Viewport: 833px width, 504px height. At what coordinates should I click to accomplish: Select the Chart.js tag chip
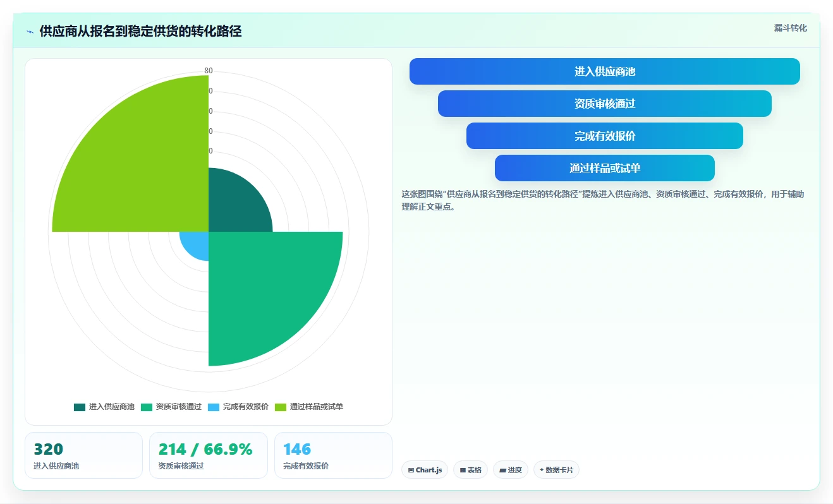click(x=425, y=470)
